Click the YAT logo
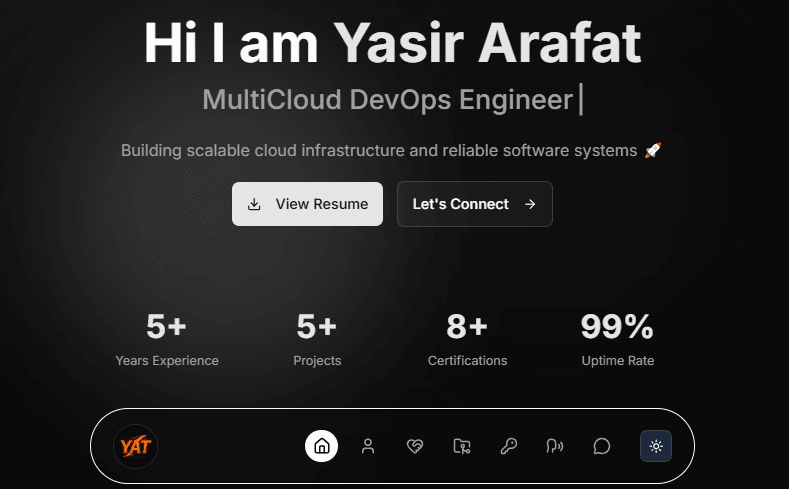Image resolution: width=789 pixels, height=489 pixels. pyautogui.click(x=135, y=446)
